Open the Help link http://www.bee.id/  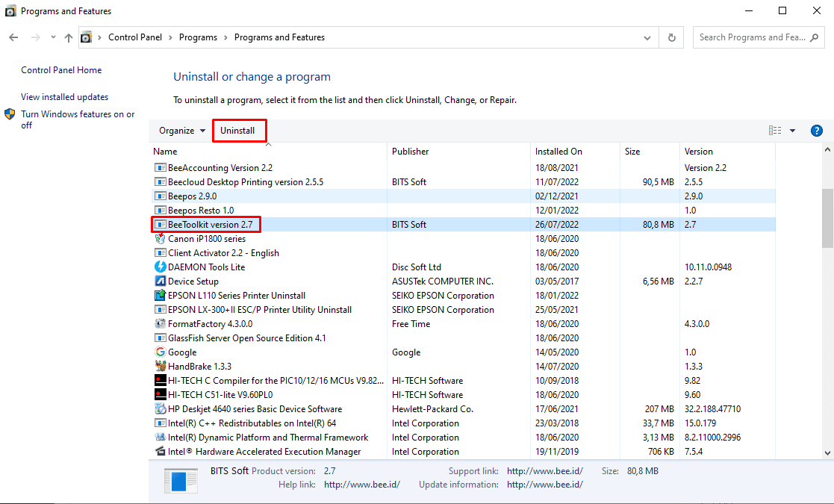[361, 485]
